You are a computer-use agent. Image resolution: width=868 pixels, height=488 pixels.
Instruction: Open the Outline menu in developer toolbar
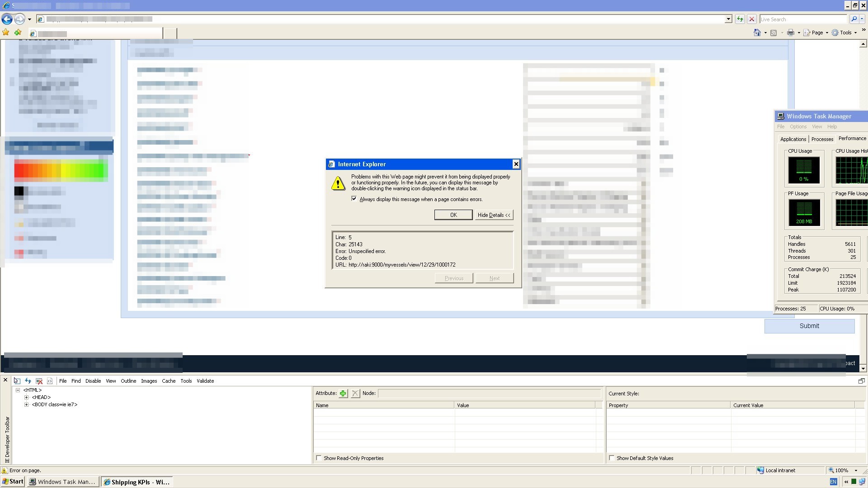(x=128, y=381)
